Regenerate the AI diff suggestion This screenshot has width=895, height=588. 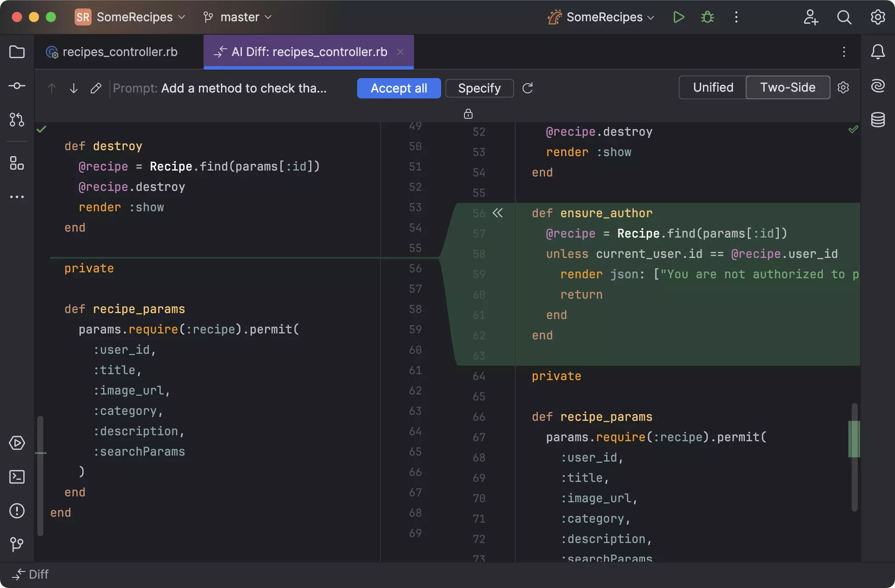(x=528, y=88)
